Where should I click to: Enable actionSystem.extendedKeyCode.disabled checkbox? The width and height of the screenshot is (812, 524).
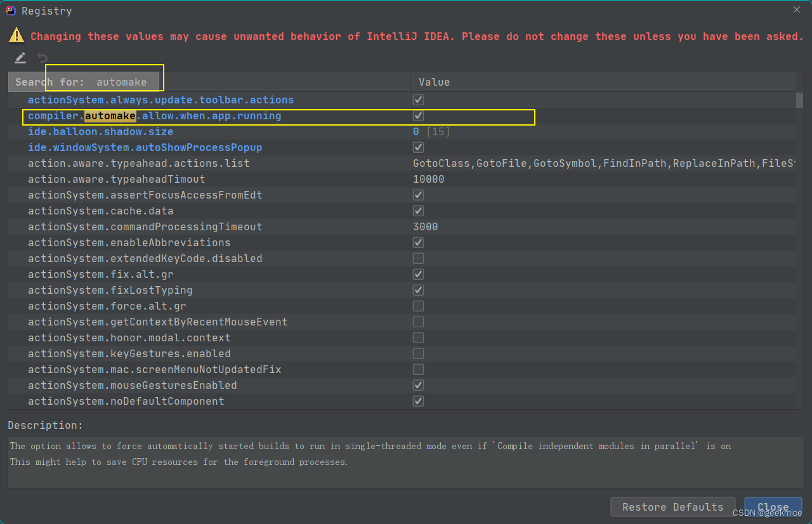click(x=418, y=258)
